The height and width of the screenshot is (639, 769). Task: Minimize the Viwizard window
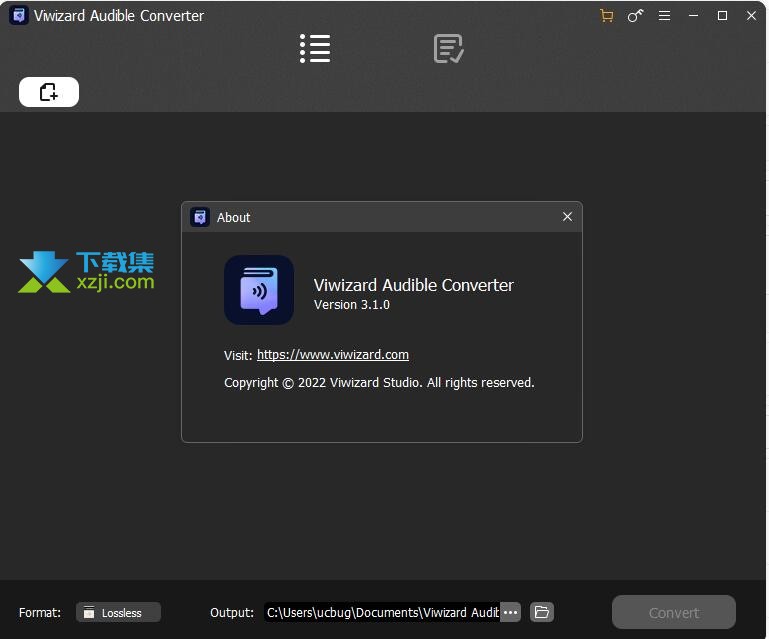[693, 16]
